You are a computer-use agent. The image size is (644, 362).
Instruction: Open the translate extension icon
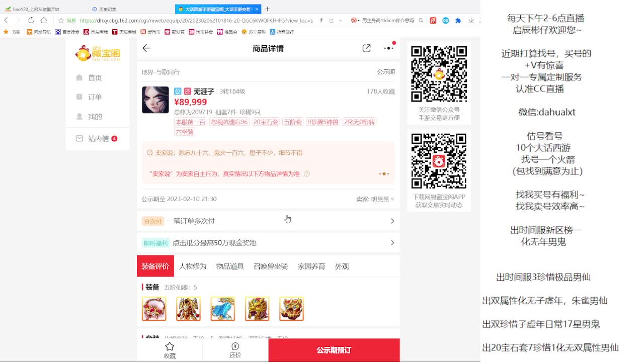(433, 21)
